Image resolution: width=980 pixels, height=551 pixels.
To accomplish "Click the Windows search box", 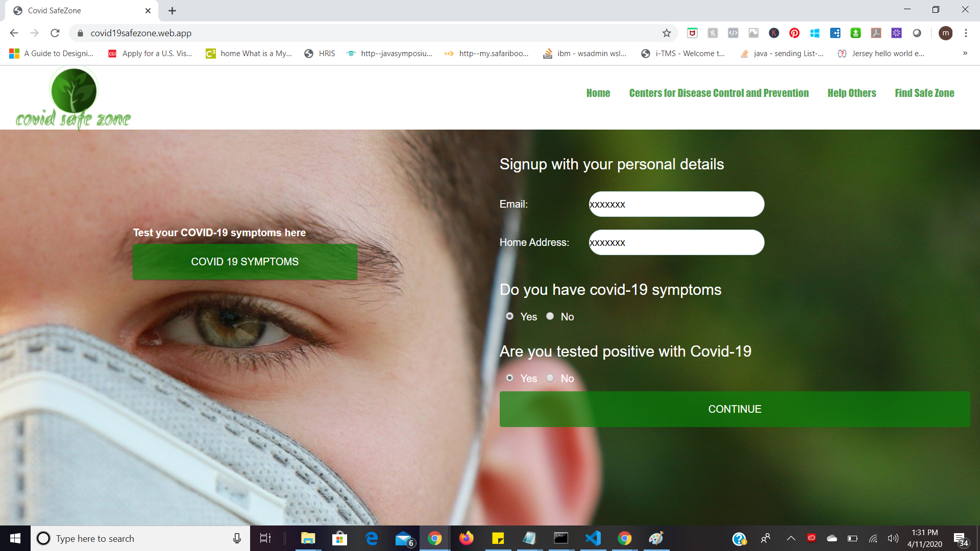I will point(140,538).
